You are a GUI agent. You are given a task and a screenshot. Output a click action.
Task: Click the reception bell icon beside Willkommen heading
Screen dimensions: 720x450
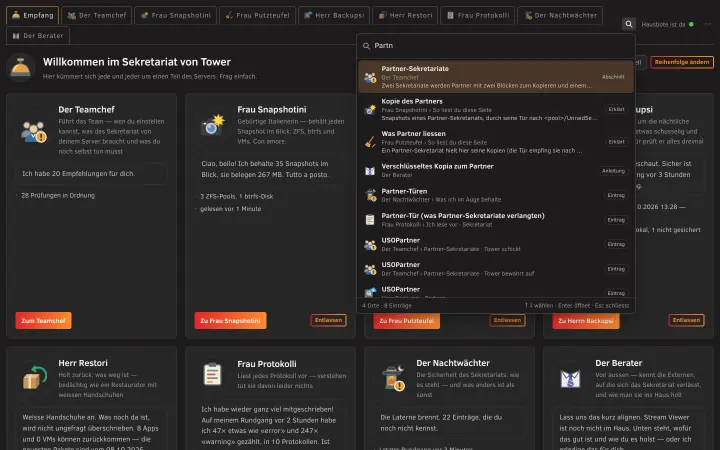point(21,68)
